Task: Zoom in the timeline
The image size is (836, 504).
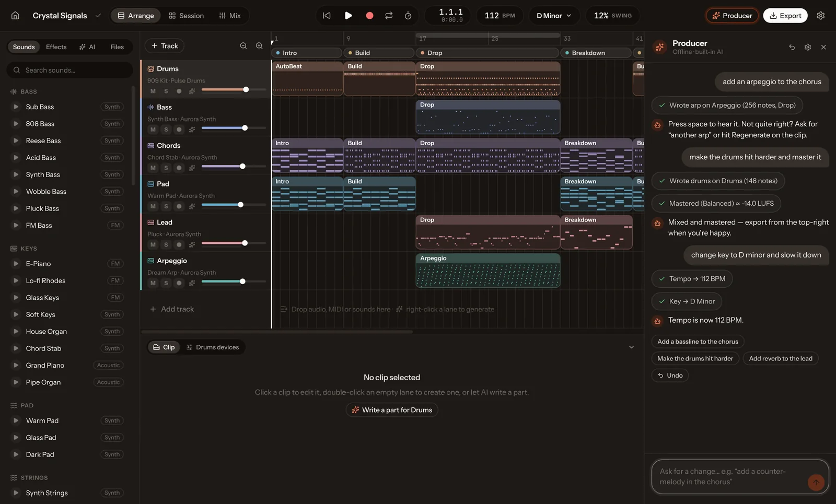Action: tap(259, 46)
